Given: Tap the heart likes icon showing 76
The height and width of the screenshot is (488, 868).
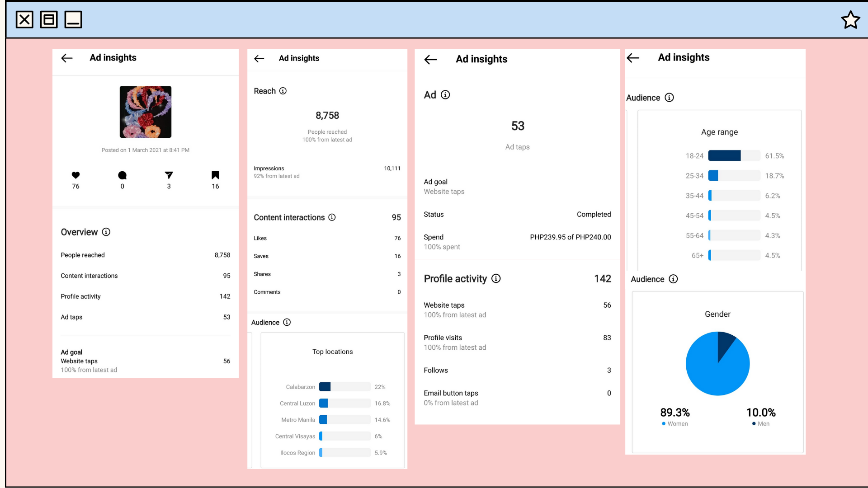Looking at the screenshot, I should click(75, 175).
